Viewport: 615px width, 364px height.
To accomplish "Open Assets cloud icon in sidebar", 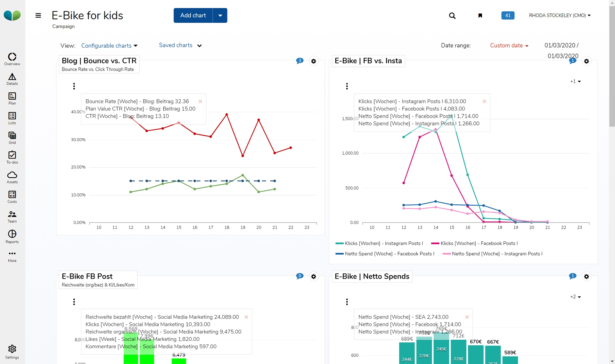I will [x=12, y=177].
